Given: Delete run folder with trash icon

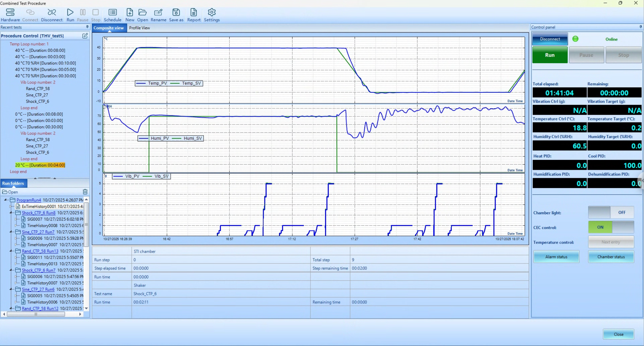Looking at the screenshot, I should [85, 192].
